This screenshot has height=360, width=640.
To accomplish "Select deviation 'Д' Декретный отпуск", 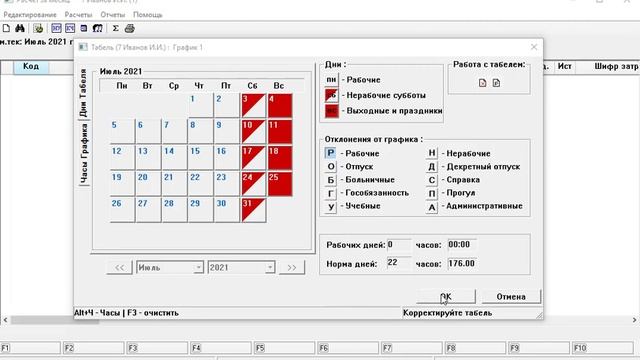I will click(x=431, y=167).
